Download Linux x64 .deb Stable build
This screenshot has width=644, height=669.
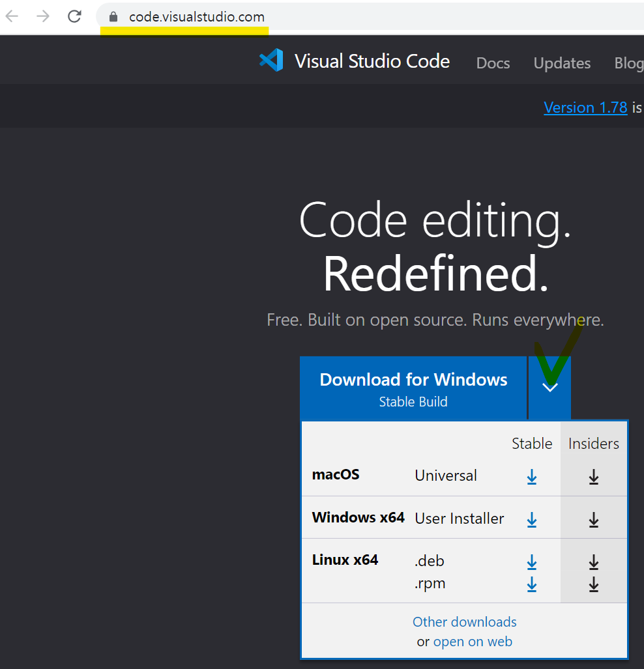click(x=532, y=562)
